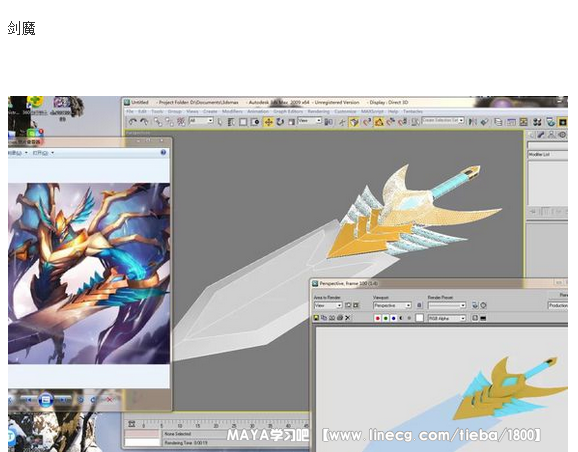
Task: Copy the rendered image to clipboard
Action: 324,317
